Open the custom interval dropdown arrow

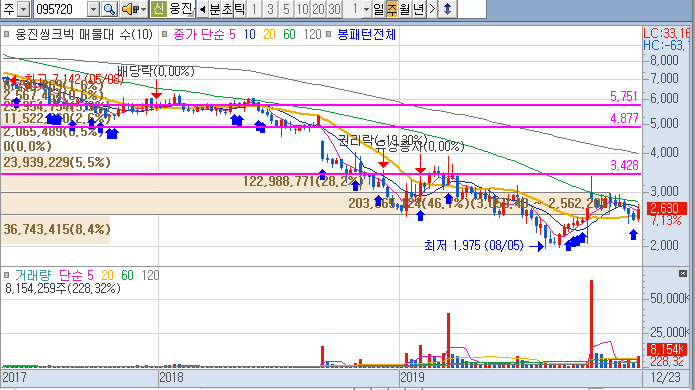click(x=366, y=9)
